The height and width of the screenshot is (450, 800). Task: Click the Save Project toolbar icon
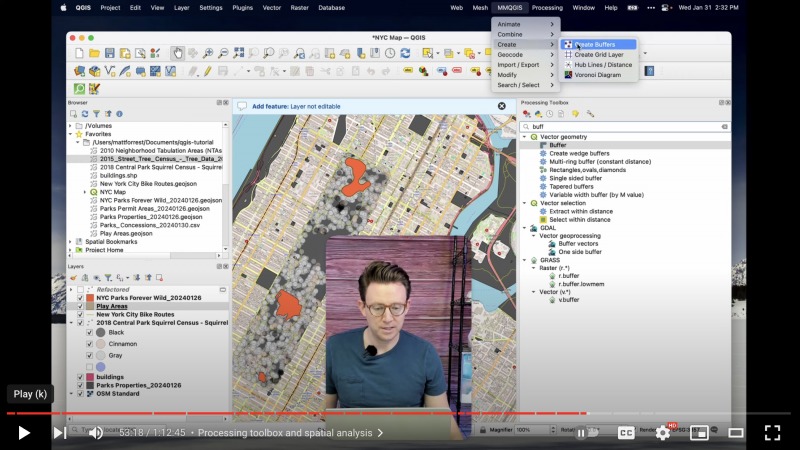[109, 53]
